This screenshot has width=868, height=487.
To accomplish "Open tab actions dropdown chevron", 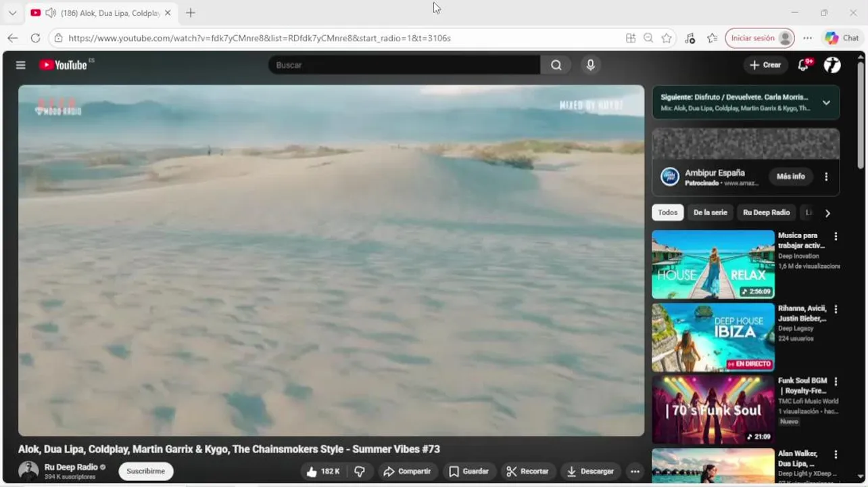I will click(x=12, y=13).
